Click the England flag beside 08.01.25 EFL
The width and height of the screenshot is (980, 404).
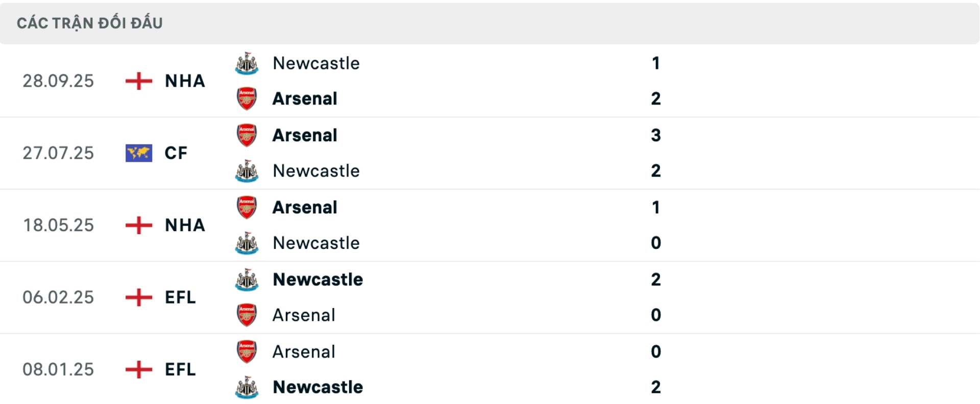(138, 369)
